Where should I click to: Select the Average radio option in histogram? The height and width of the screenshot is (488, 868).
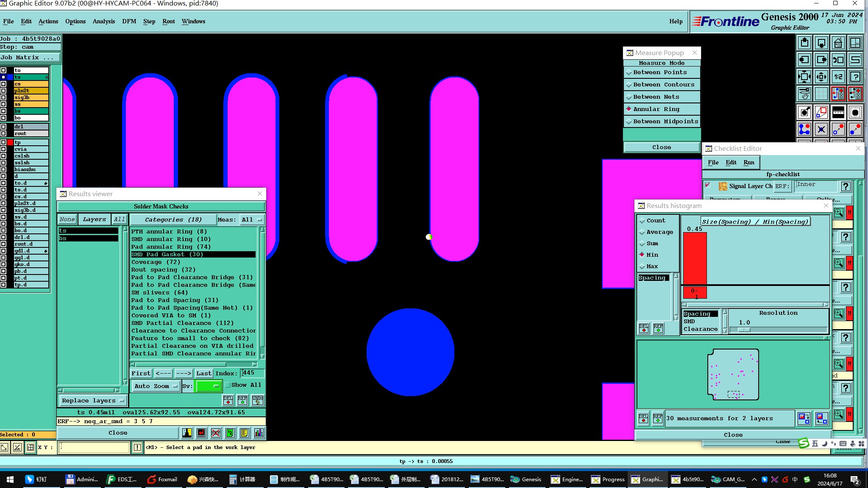642,232
